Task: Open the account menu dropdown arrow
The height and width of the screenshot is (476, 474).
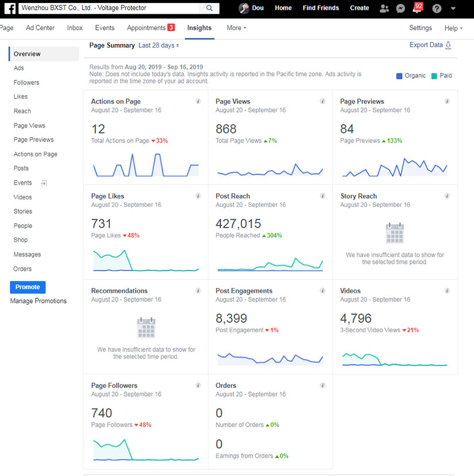Action: click(x=453, y=9)
